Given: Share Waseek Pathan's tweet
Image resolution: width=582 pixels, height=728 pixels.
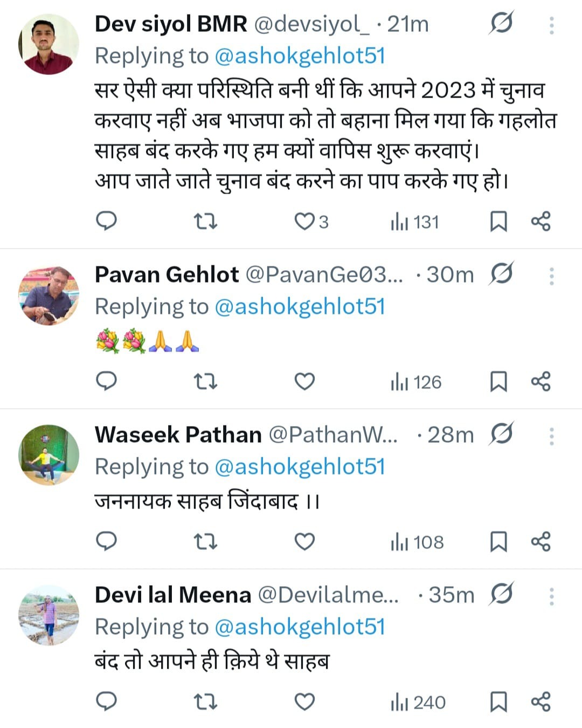Looking at the screenshot, I should (x=541, y=541).
